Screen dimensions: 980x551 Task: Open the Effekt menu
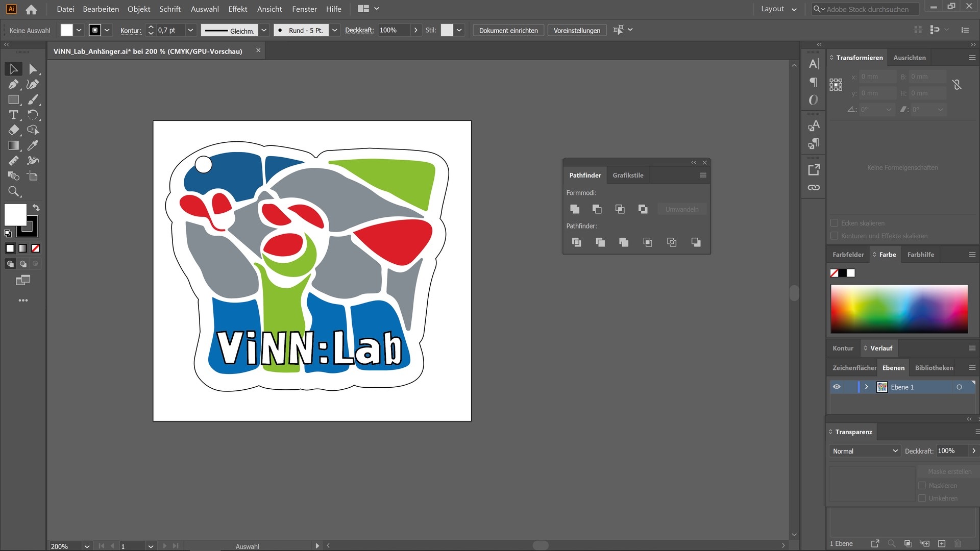[238, 9]
